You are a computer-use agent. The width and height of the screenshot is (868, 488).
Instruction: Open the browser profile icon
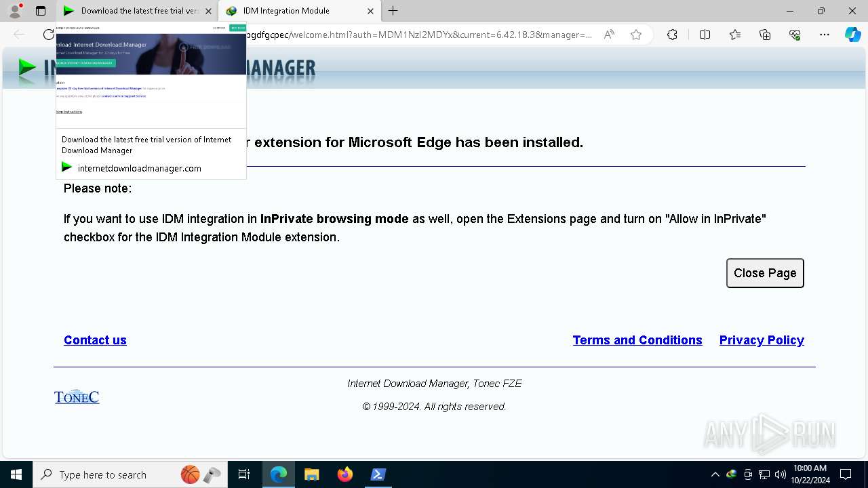14,11
